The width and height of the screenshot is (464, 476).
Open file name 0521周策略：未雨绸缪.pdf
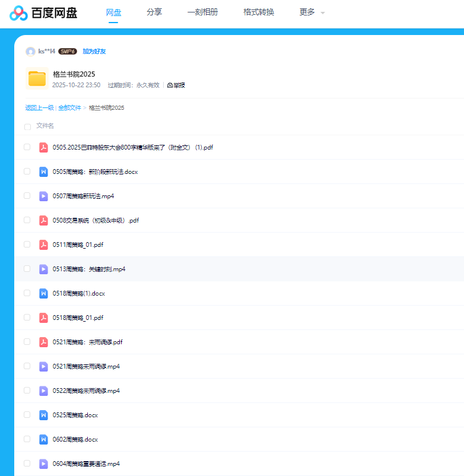[87, 342]
